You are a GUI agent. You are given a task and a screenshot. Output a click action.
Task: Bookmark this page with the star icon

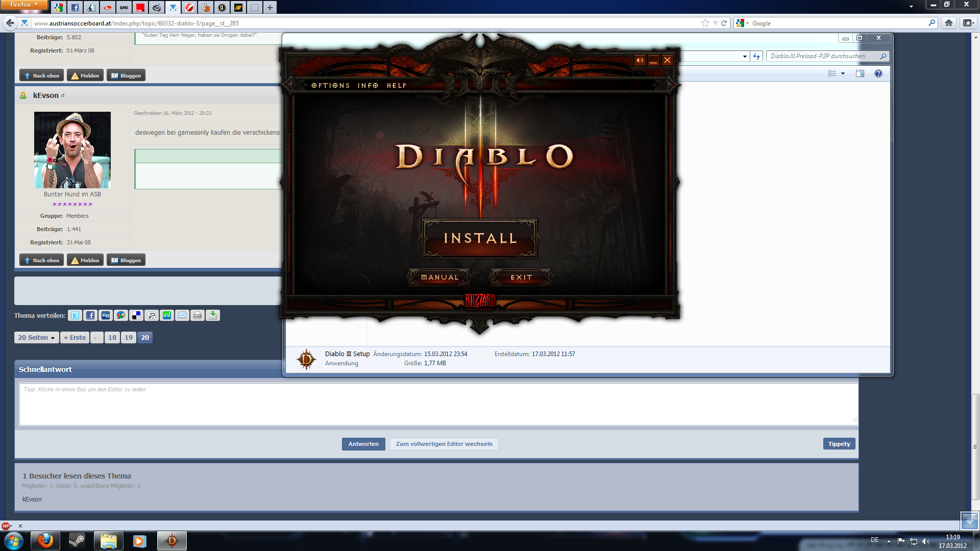[705, 23]
